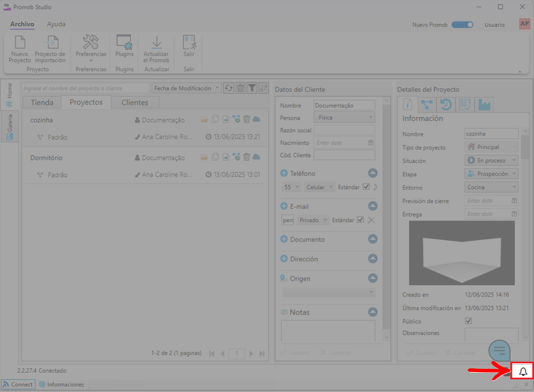
Task: Open the e-mail type dropdown showing Privado
Action: [x=313, y=220]
